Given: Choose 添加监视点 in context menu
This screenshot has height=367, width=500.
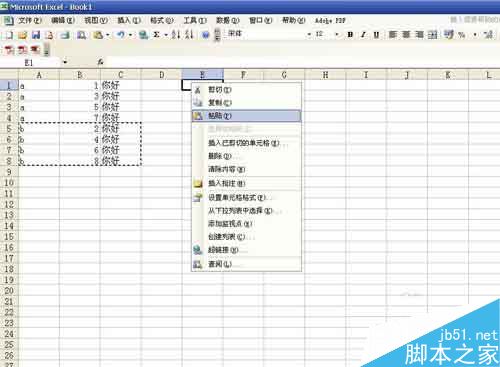Looking at the screenshot, I should [x=247, y=224].
